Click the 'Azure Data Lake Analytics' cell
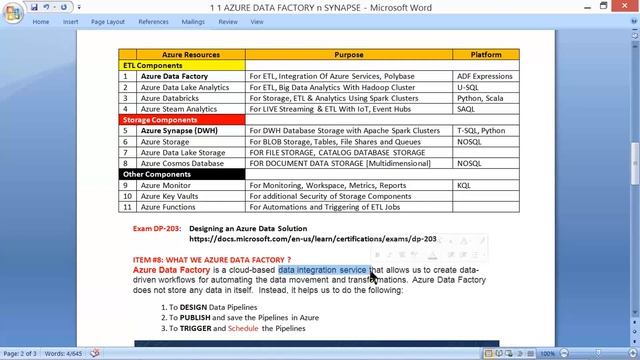 191,87
